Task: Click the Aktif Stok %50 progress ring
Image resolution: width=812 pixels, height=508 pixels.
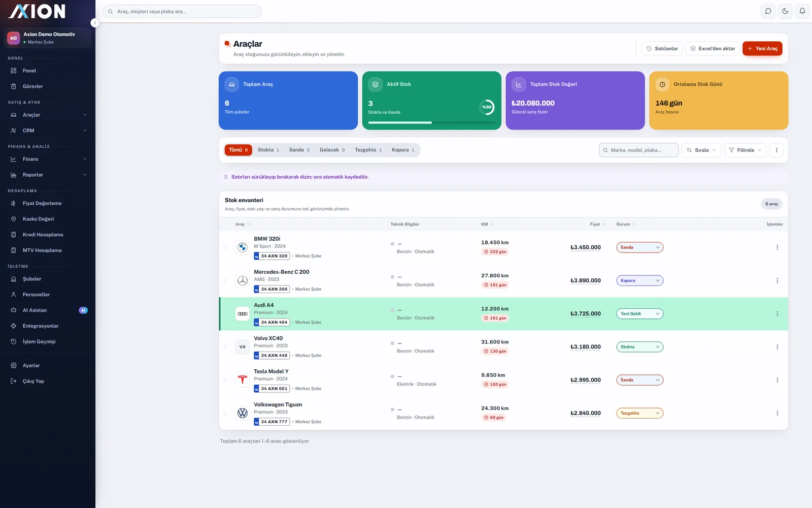Action: [x=487, y=107]
